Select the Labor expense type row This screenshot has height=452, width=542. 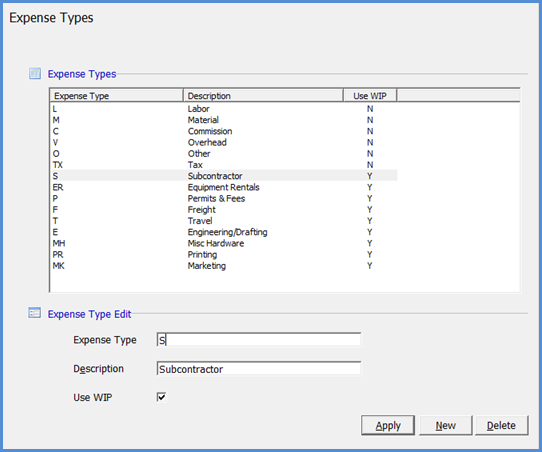[224, 109]
